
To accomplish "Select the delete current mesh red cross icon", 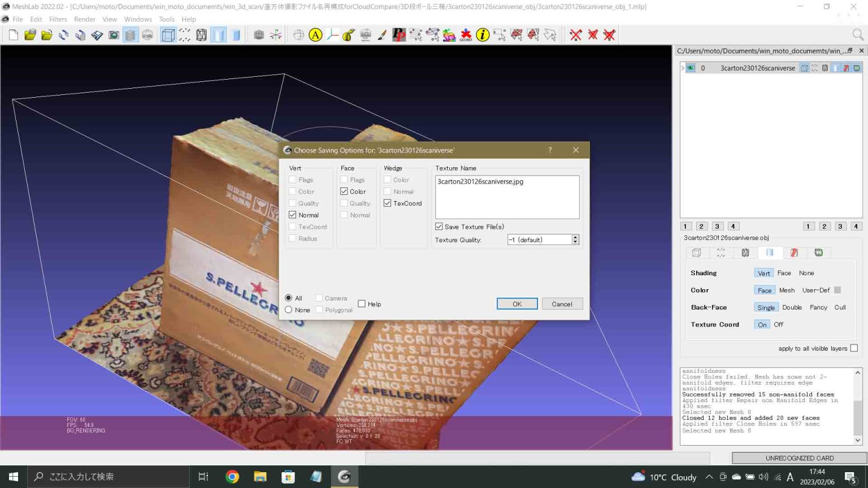I will 576,35.
